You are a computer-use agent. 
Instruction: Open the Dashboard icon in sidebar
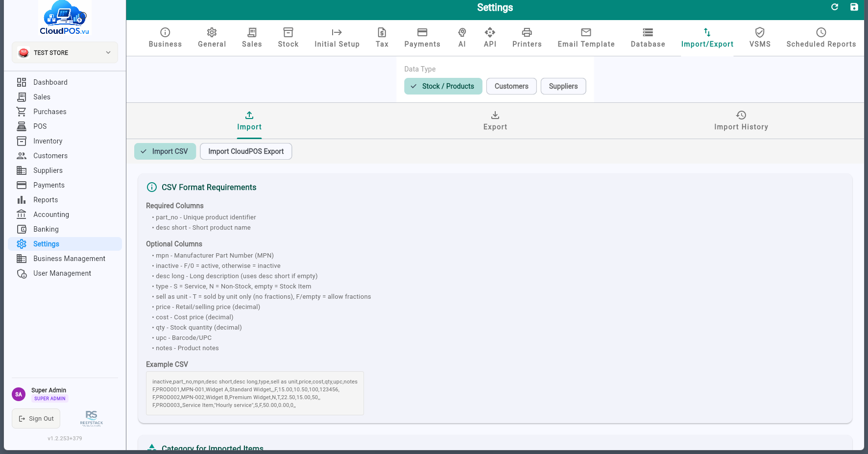[22, 82]
